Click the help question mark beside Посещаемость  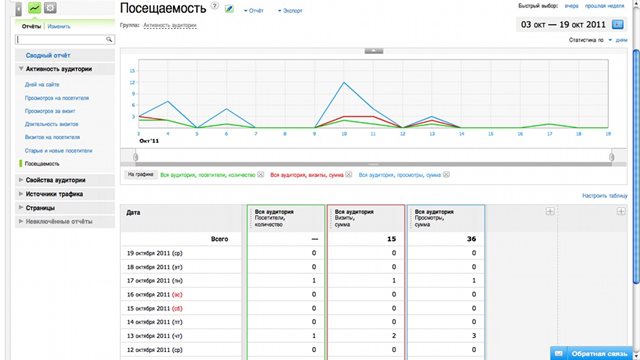(x=215, y=6)
